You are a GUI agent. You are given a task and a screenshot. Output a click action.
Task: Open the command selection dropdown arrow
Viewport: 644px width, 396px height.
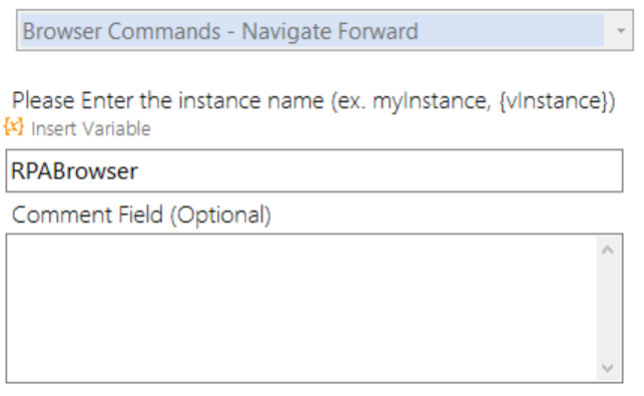[x=621, y=31]
